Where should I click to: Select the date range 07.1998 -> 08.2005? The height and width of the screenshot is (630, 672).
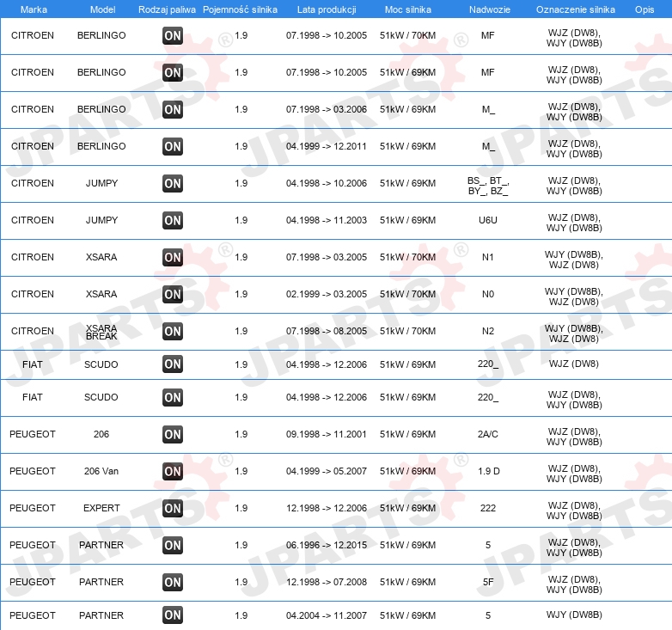pyautogui.click(x=327, y=331)
